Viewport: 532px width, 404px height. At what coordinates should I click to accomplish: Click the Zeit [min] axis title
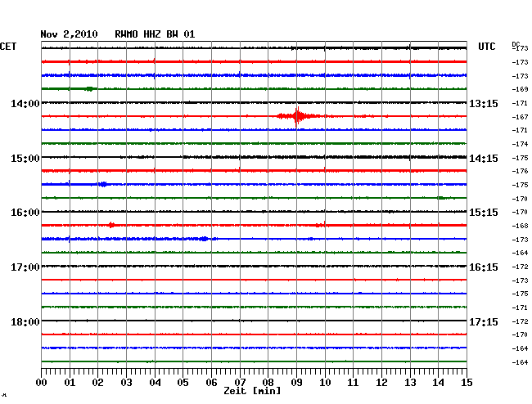coord(252,391)
